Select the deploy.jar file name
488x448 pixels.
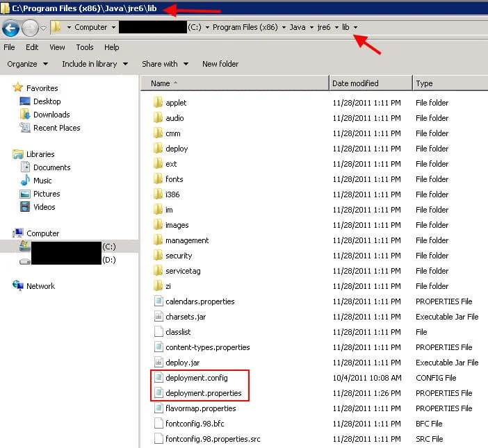[183, 363]
